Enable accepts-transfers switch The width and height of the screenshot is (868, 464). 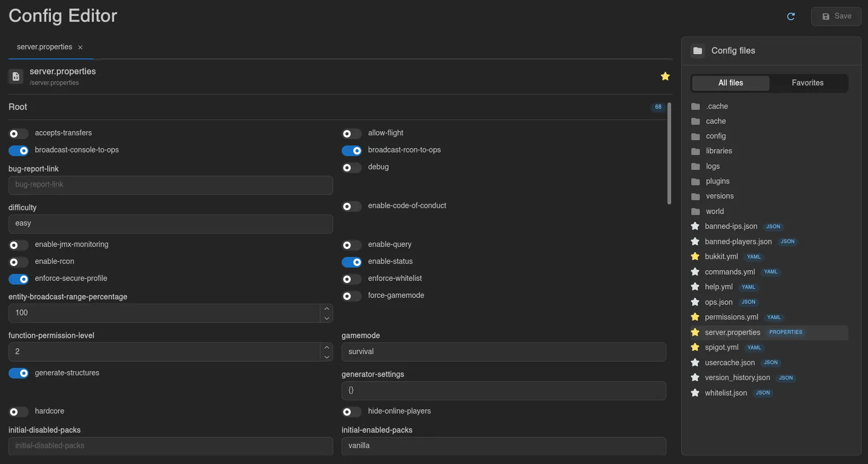(x=19, y=134)
